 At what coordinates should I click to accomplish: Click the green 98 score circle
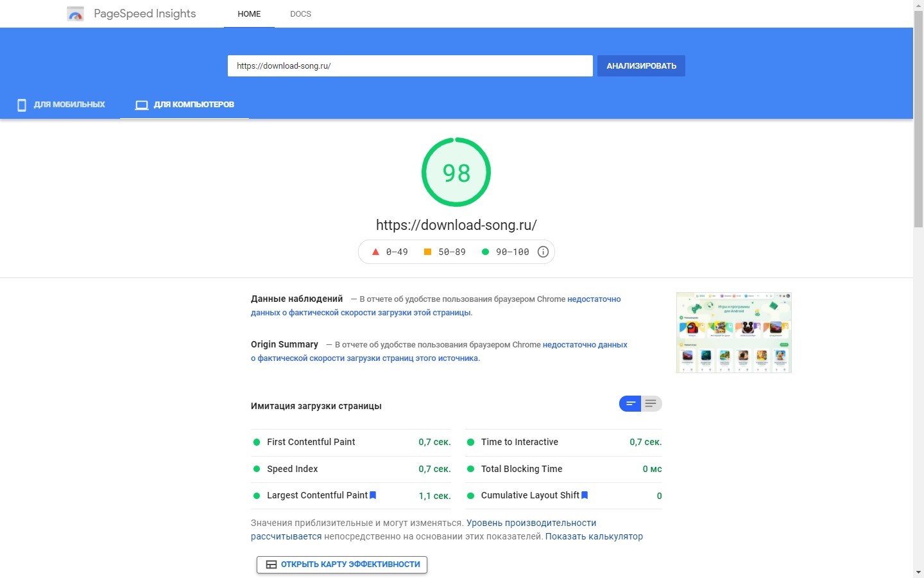pyautogui.click(x=456, y=172)
